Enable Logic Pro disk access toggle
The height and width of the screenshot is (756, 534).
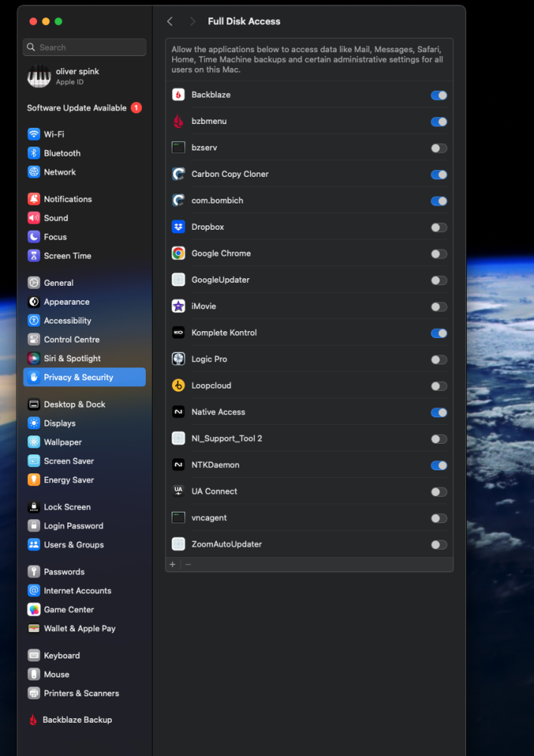click(439, 360)
